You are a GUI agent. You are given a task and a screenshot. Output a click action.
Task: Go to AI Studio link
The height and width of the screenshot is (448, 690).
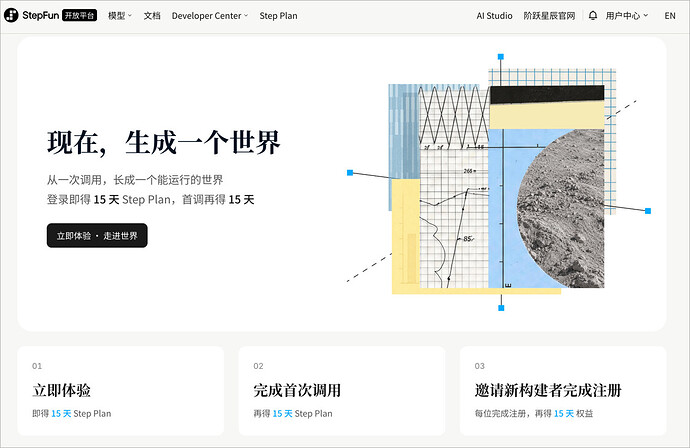click(494, 16)
